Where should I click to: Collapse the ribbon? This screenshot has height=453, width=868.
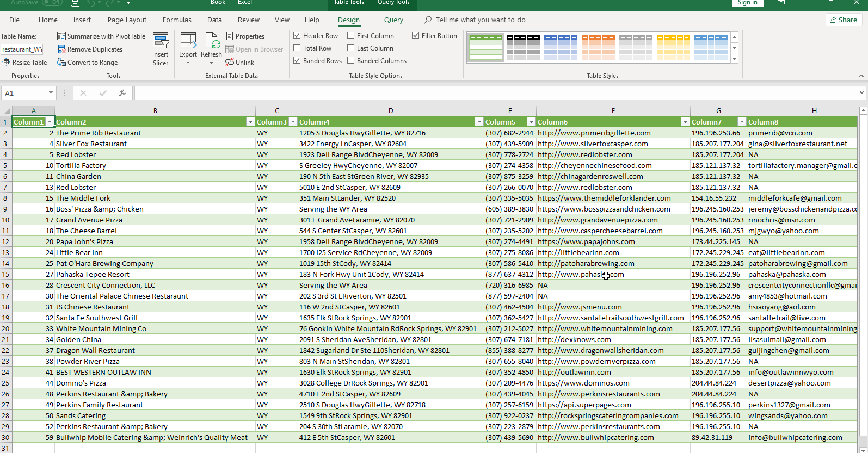tap(861, 76)
